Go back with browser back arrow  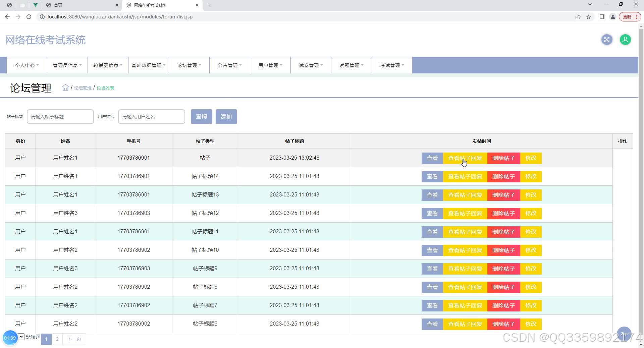pos(7,17)
